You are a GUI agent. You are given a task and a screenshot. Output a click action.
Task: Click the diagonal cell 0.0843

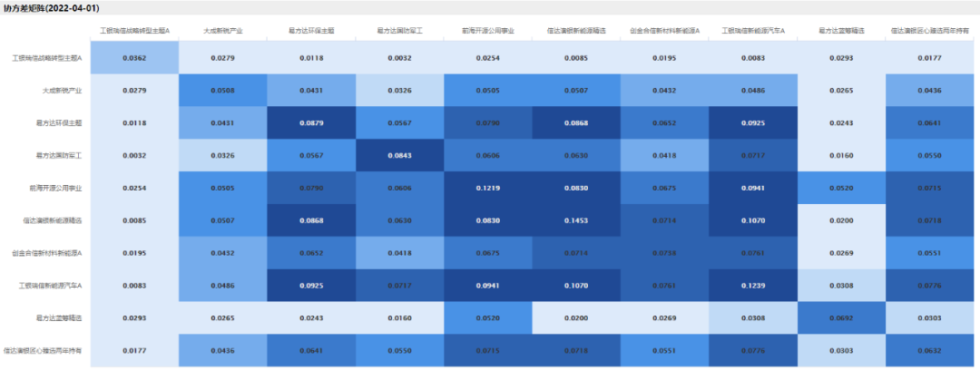(x=399, y=155)
